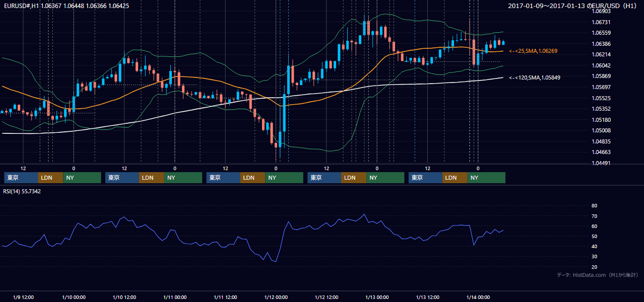Click the 1.06386 price axis label
644x302 pixels.
click(x=601, y=44)
